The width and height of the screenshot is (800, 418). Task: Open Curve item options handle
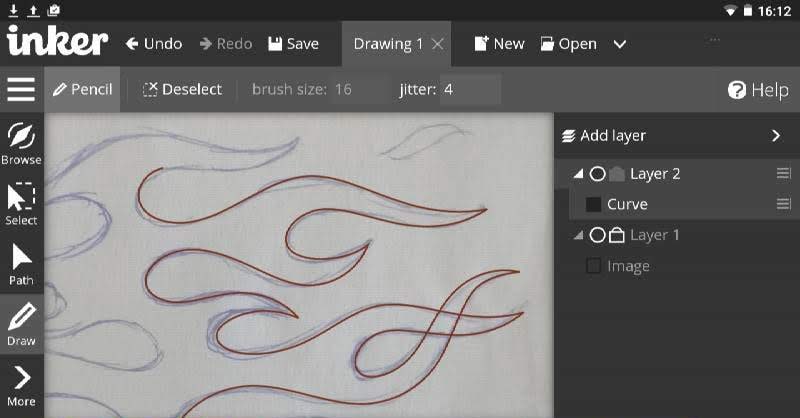(783, 204)
